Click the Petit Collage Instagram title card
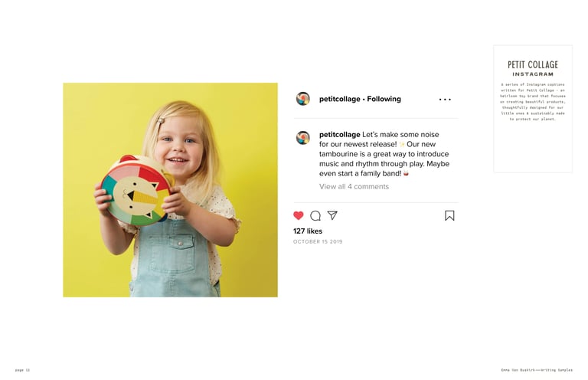Image resolution: width=588 pixels, height=380 pixels. pos(533,109)
